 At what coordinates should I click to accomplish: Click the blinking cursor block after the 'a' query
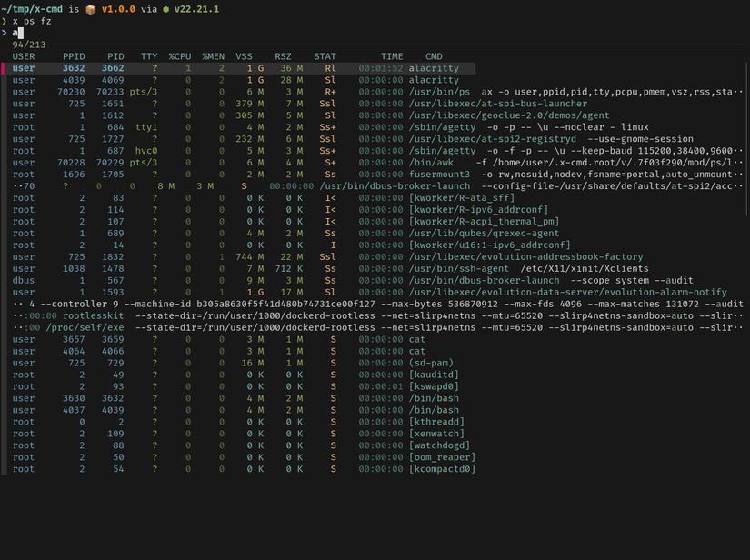tap(20, 32)
